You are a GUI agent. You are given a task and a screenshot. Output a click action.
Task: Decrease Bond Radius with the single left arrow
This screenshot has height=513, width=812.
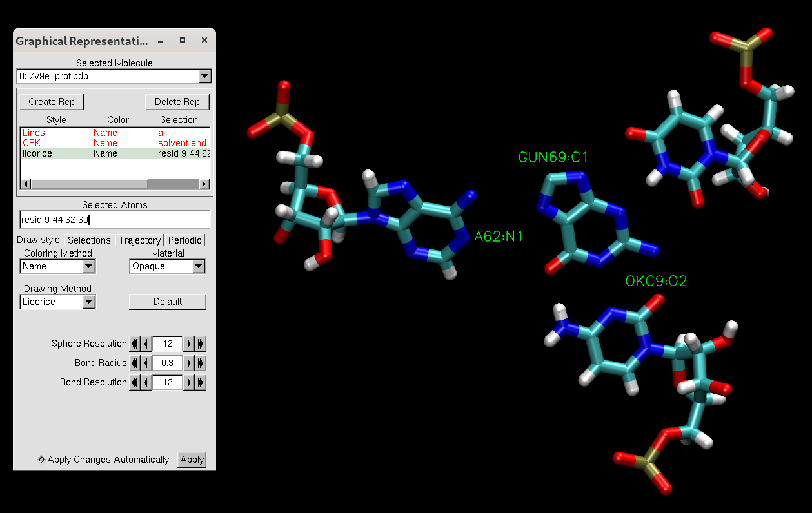(x=145, y=363)
